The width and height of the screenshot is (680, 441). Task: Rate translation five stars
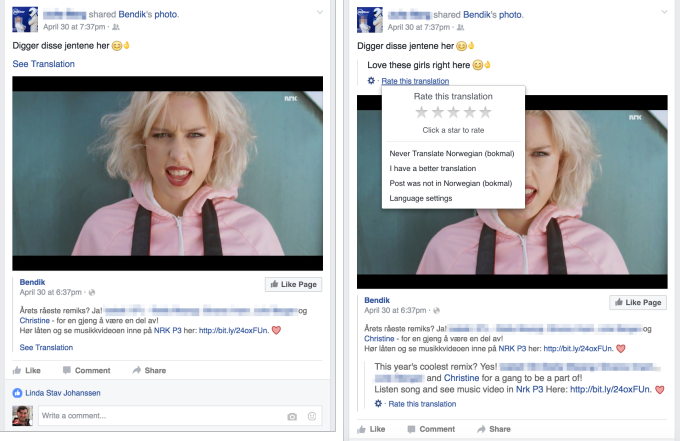point(486,112)
